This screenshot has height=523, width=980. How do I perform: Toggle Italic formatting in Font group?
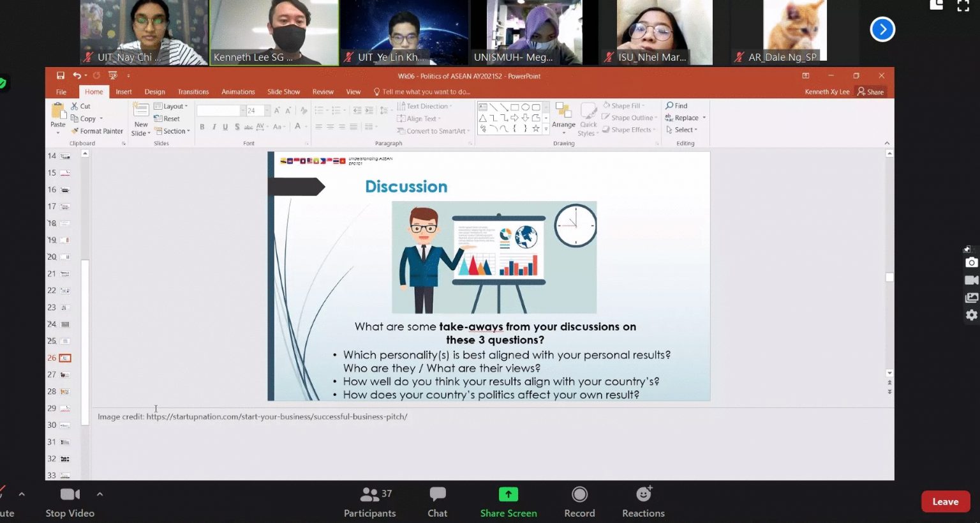pos(214,127)
